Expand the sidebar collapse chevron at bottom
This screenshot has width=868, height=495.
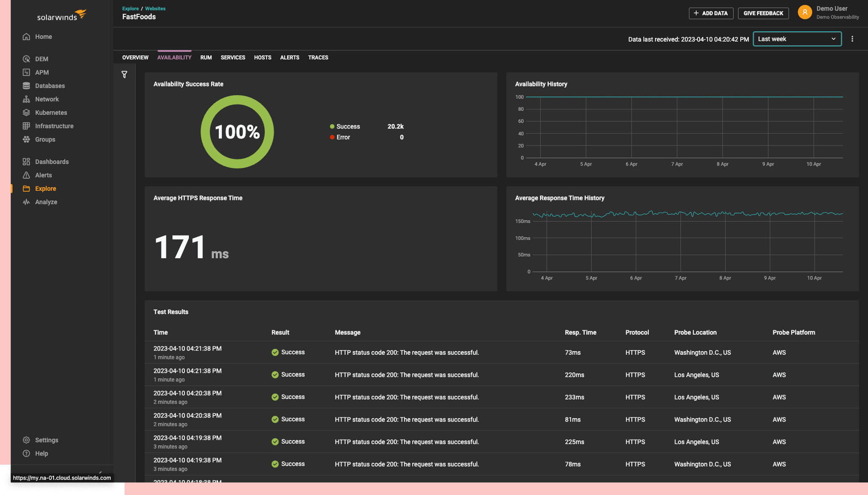click(100, 471)
